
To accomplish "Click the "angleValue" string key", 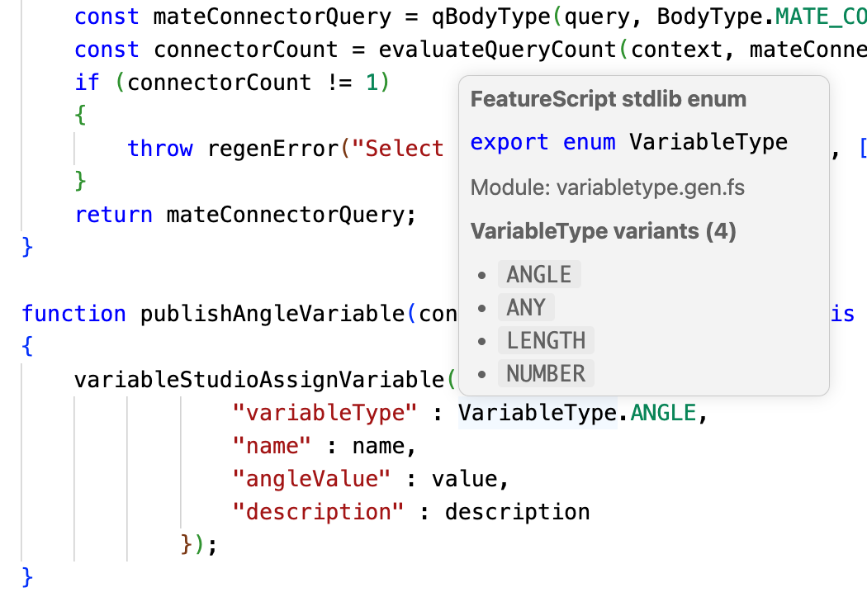I will 311,479.
